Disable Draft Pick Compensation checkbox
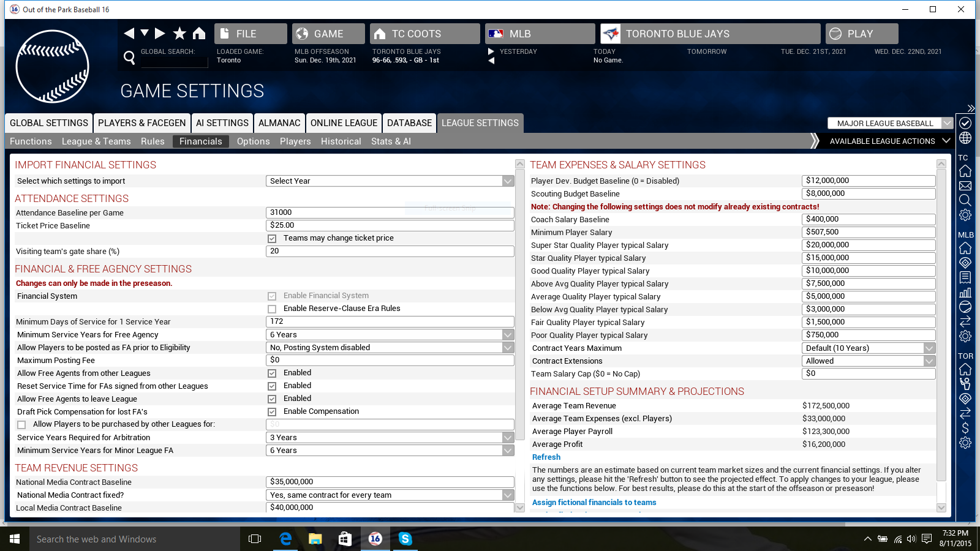980x551 pixels. coord(272,412)
